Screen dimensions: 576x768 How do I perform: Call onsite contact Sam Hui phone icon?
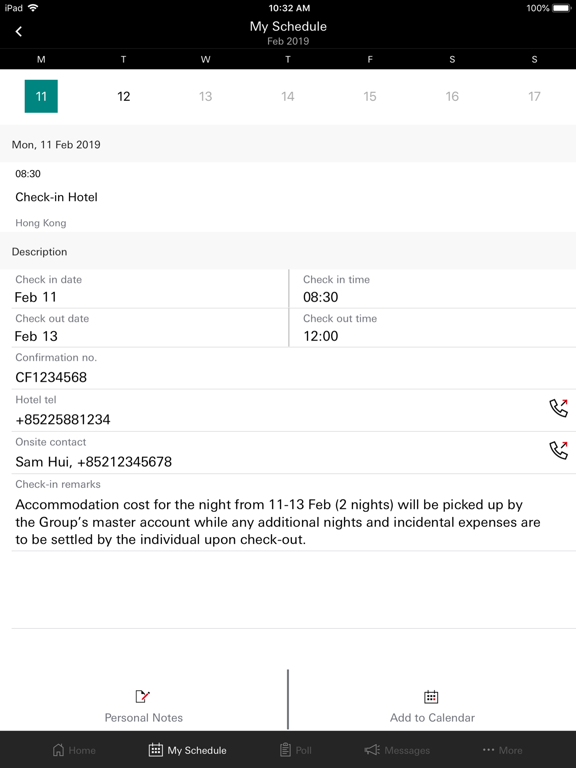pos(558,450)
